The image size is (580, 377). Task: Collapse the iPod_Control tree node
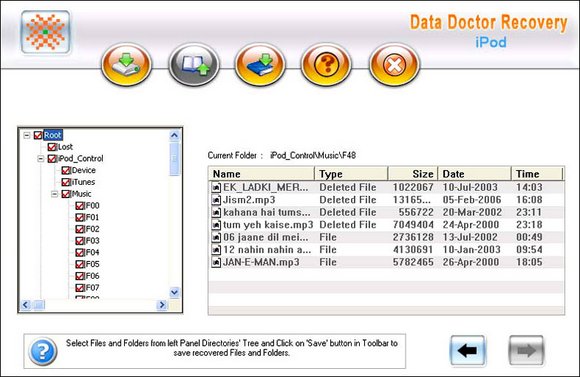41,159
